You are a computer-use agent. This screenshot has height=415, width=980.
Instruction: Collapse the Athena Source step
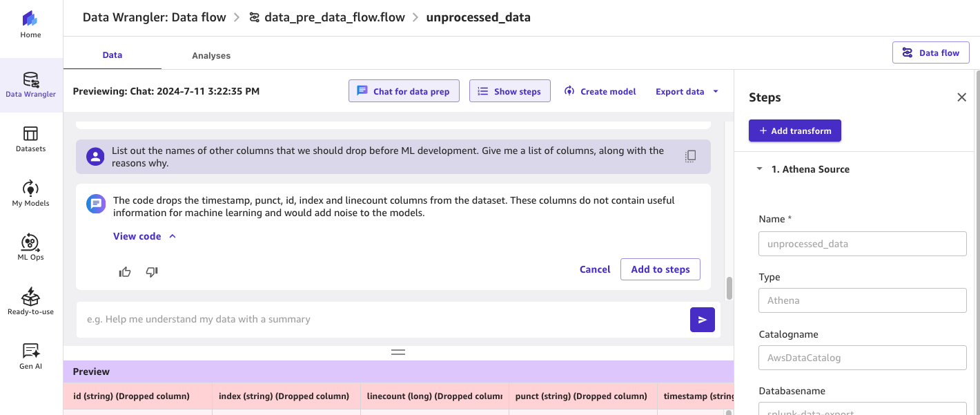(x=758, y=168)
